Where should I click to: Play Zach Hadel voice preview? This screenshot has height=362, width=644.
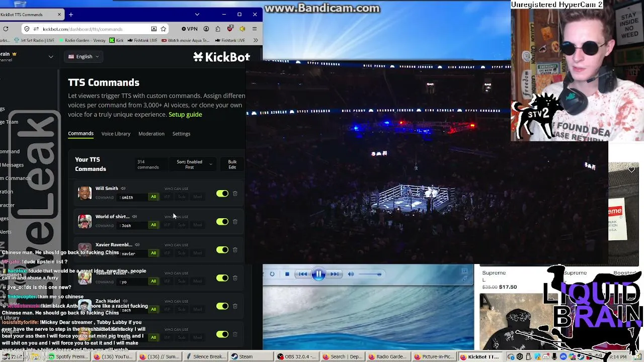pyautogui.click(x=125, y=301)
